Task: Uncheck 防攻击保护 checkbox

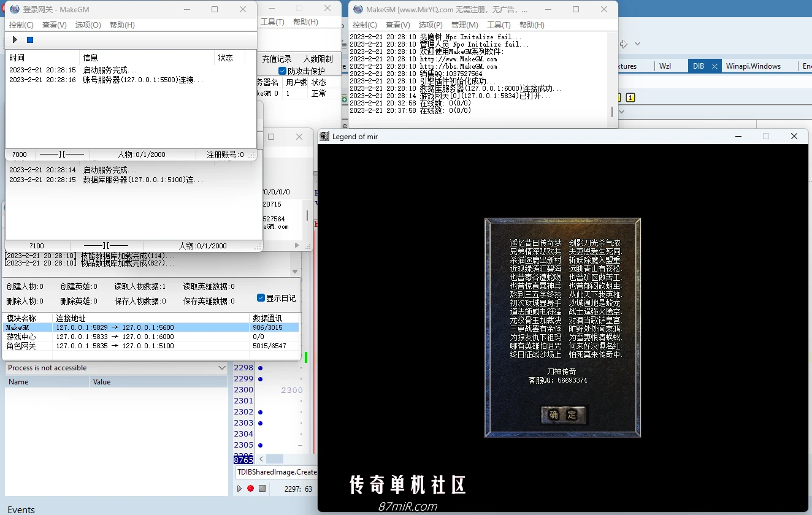Action: 283,71
